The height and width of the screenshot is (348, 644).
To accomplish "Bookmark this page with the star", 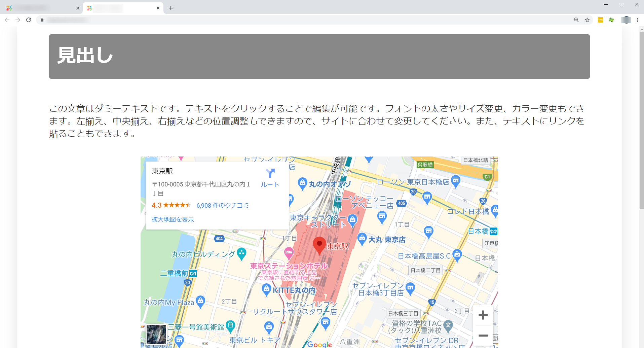I will pyautogui.click(x=587, y=20).
